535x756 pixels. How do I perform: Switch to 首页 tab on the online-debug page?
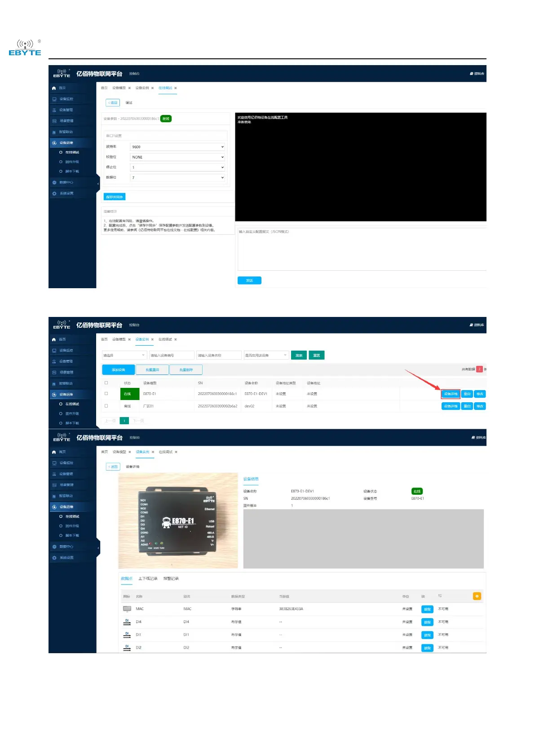(104, 88)
